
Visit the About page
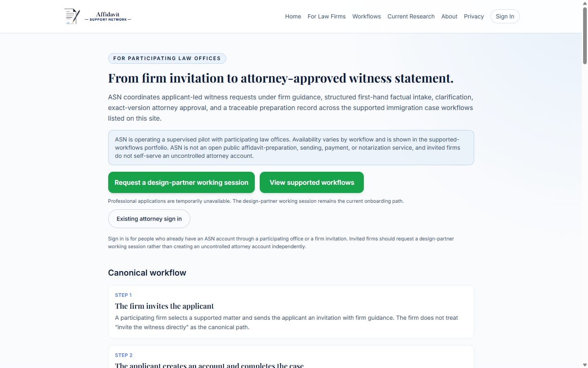[449, 16]
